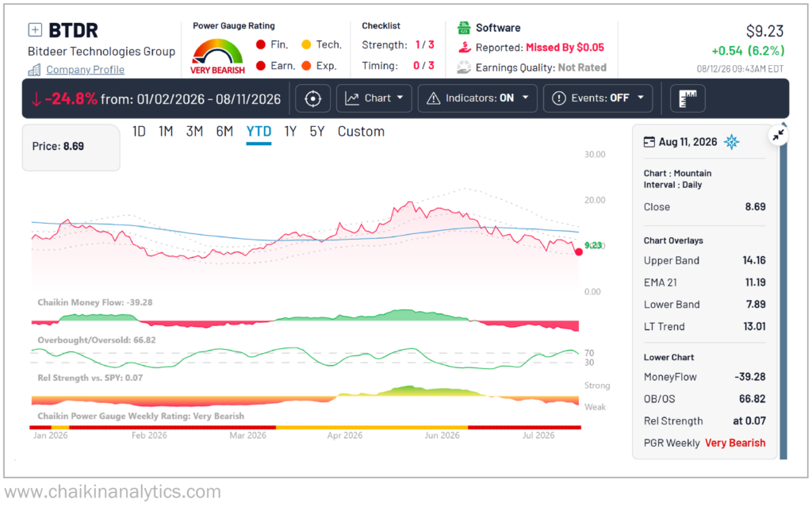812x507 pixels.
Task: Select the Custom time range tab
Action: pos(361,132)
